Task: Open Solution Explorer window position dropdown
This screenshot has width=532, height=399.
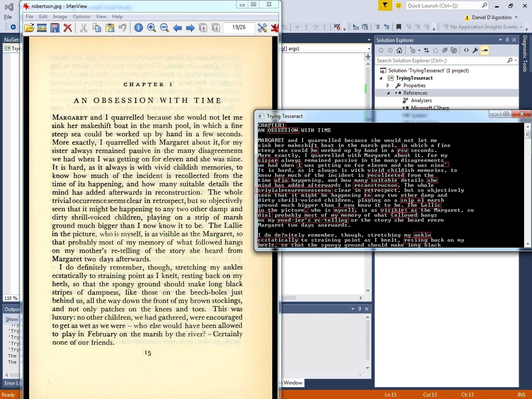Action: click(x=500, y=40)
